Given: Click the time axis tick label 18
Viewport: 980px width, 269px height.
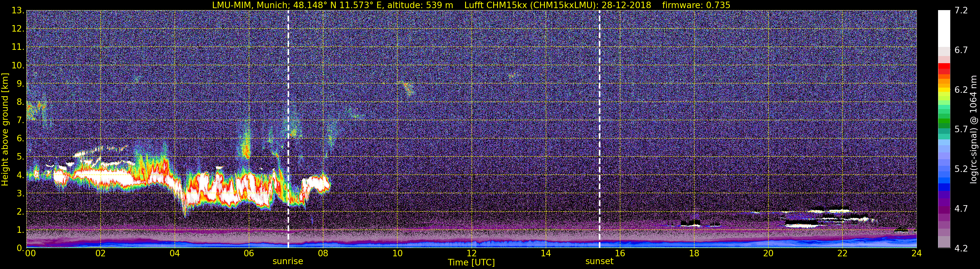Looking at the screenshot, I should 694,253.
